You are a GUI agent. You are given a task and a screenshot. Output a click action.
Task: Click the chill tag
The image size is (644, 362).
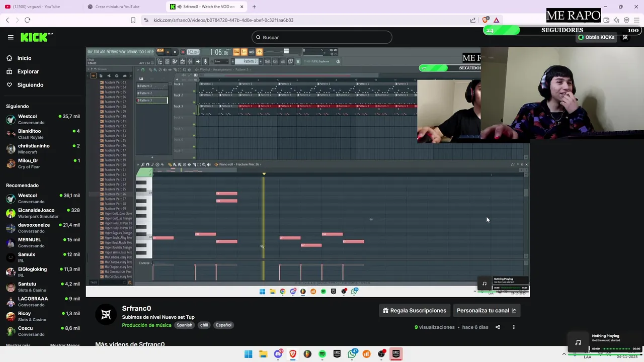click(204, 325)
